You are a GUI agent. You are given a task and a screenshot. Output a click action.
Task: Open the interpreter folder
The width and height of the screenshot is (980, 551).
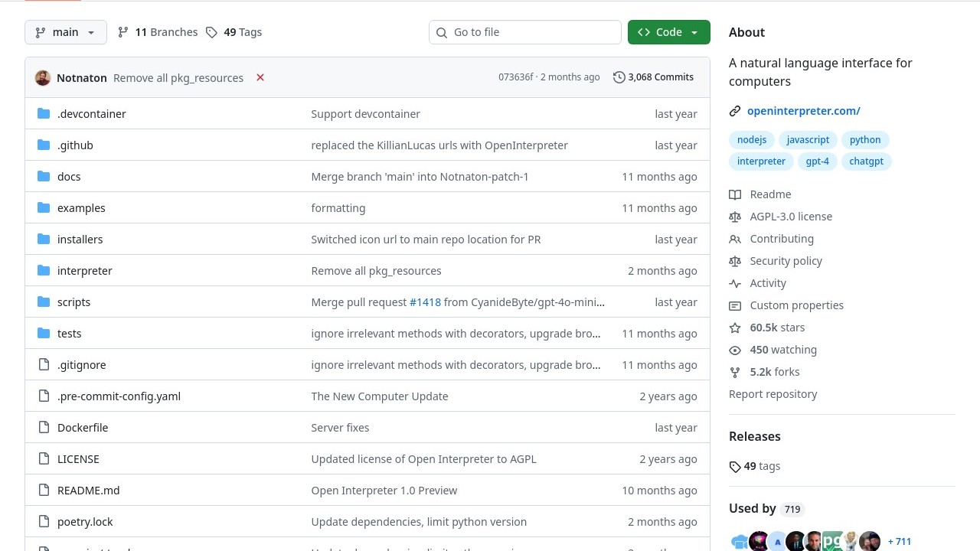(85, 271)
